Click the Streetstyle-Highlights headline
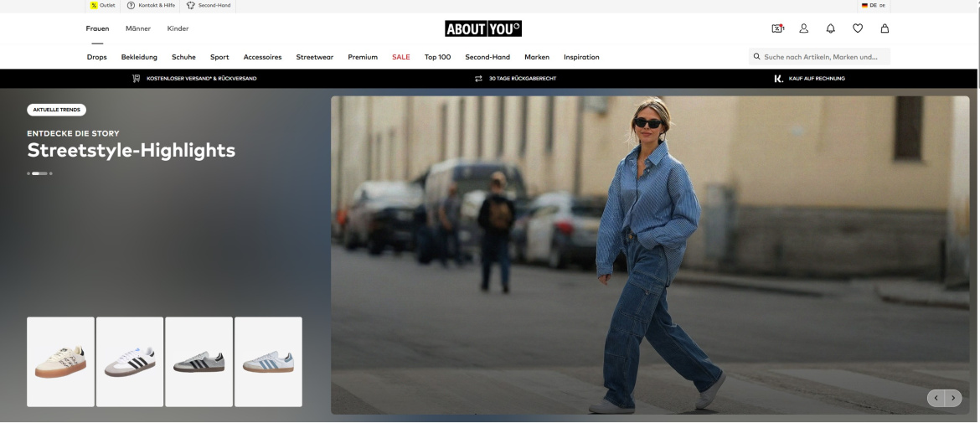Viewport: 980px width, 423px height. click(131, 151)
